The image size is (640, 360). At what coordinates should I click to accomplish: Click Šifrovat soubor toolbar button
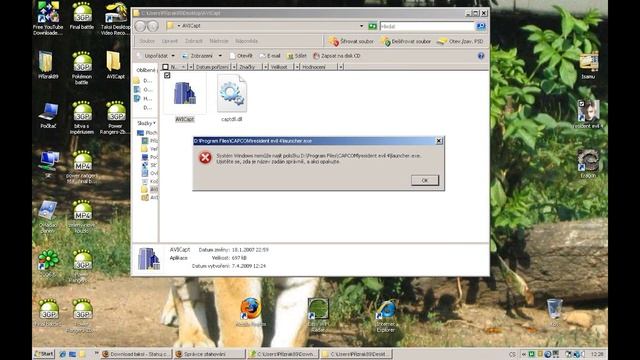point(351,41)
